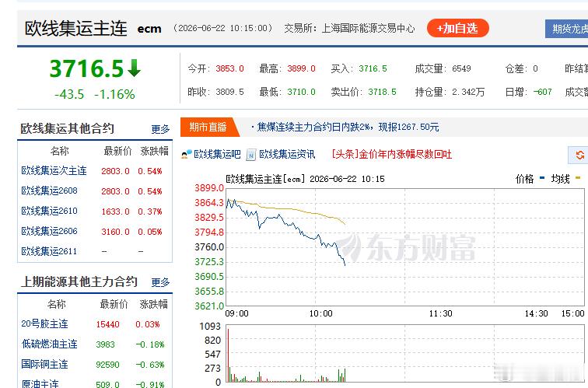Image resolution: width=588 pixels, height=388 pixels.
Task: Open contract 欧线集运2610
Action: pyautogui.click(x=49, y=211)
